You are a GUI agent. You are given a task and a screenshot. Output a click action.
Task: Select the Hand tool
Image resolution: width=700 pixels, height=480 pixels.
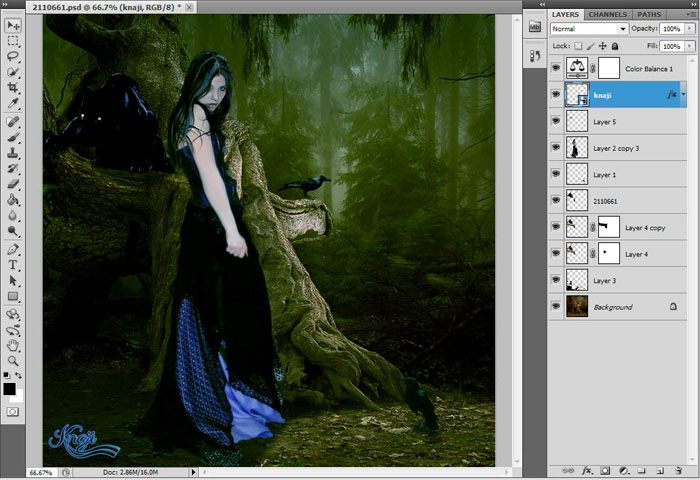14,345
